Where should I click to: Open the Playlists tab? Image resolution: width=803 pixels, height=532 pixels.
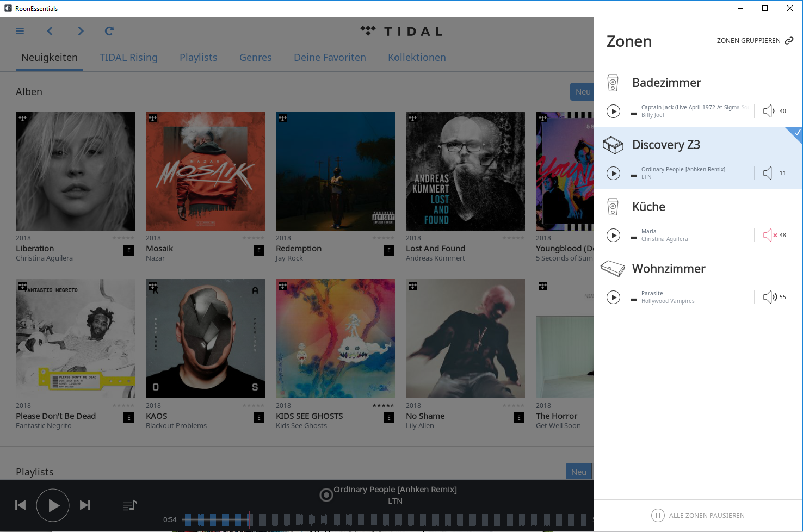pyautogui.click(x=199, y=58)
